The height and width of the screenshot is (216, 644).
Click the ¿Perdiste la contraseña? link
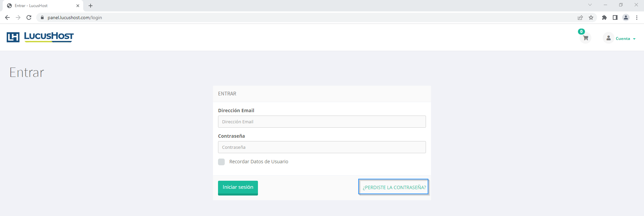394,187
